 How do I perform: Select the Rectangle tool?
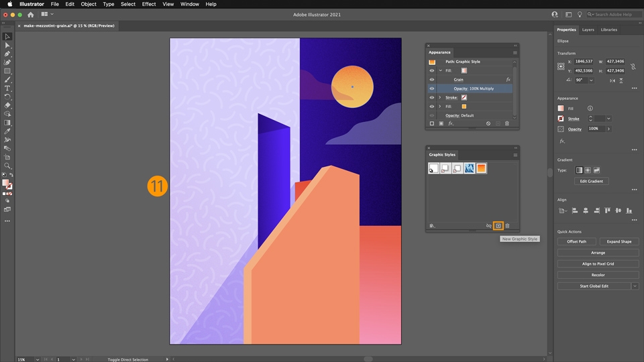click(7, 71)
